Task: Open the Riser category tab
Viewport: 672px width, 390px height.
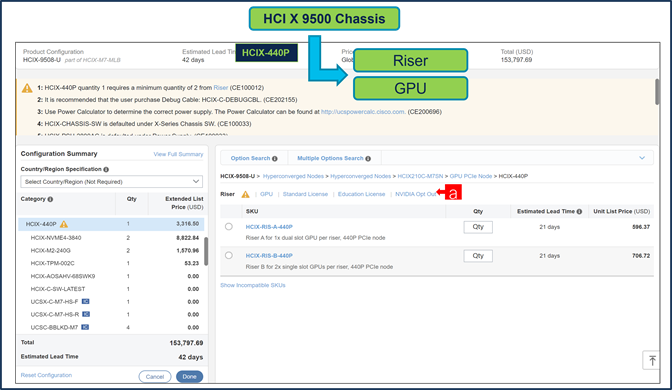Action: pyautogui.click(x=228, y=194)
